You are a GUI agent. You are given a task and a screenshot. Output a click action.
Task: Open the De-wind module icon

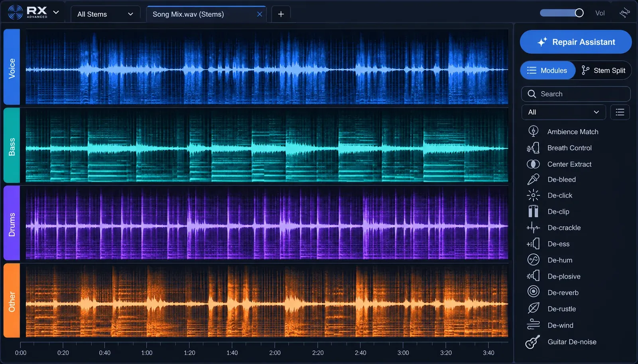tap(533, 325)
